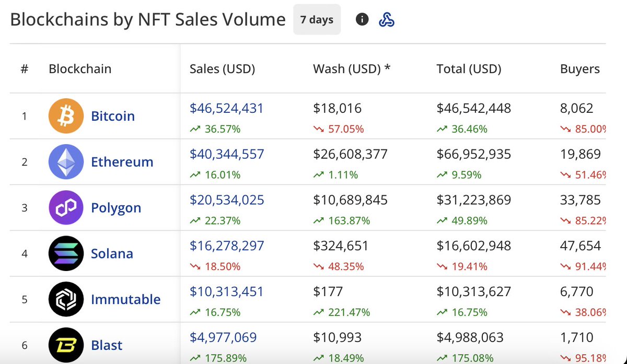627x364 pixels.
Task: Click Immutable total $10,313,627
Action: point(474,291)
